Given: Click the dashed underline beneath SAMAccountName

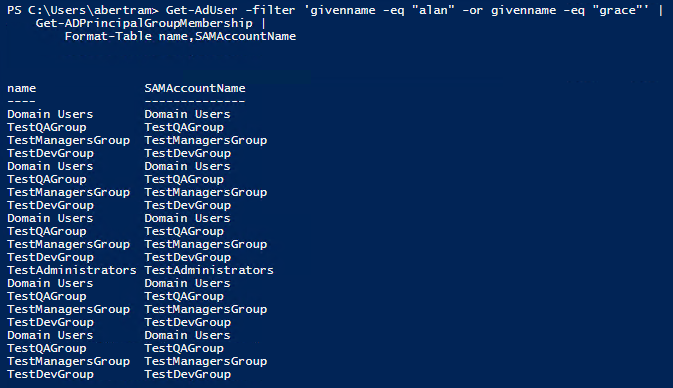Looking at the screenshot, I should [195, 102].
